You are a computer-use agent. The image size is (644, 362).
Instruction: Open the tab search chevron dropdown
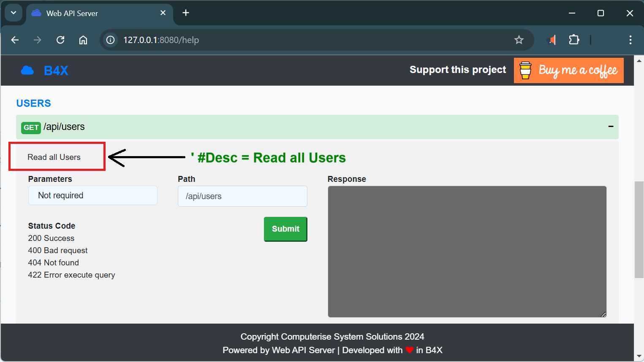[x=13, y=13]
